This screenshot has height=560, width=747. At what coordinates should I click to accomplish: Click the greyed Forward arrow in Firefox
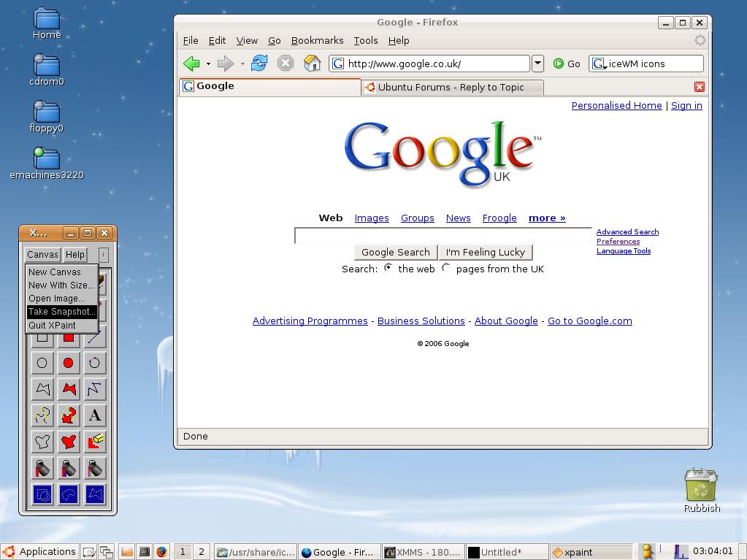[226, 64]
